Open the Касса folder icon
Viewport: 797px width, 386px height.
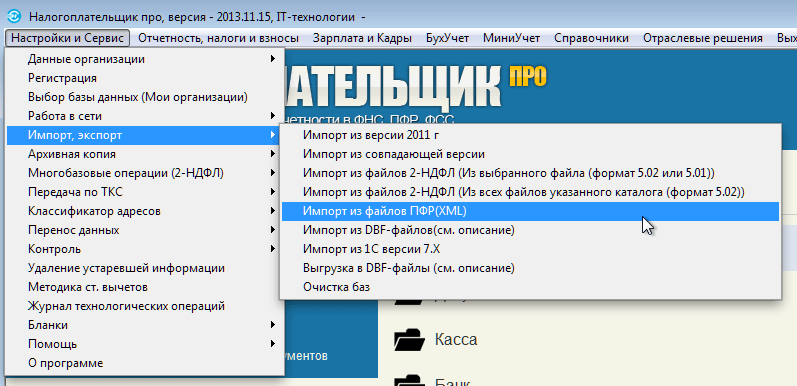(409, 340)
